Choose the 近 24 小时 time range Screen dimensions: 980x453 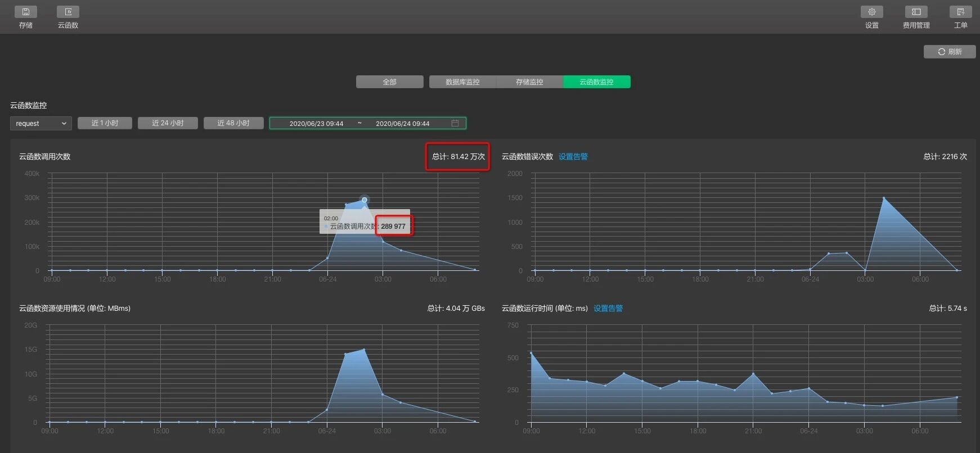168,123
